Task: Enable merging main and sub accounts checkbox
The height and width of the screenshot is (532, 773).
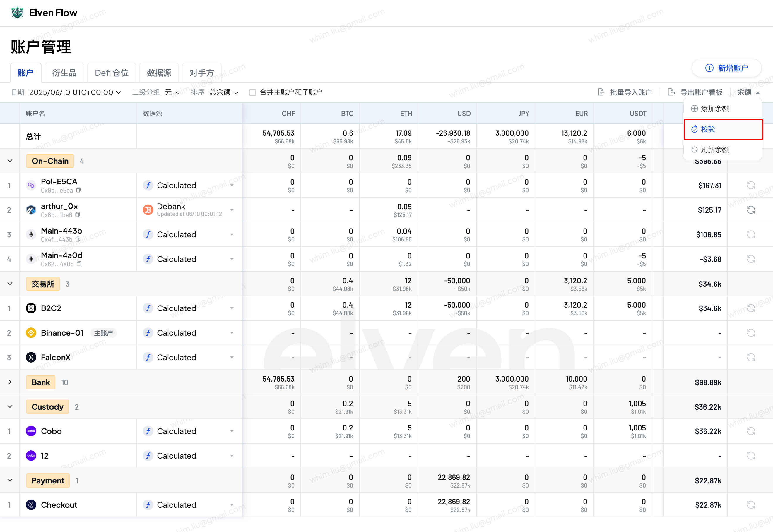Action: [x=253, y=92]
